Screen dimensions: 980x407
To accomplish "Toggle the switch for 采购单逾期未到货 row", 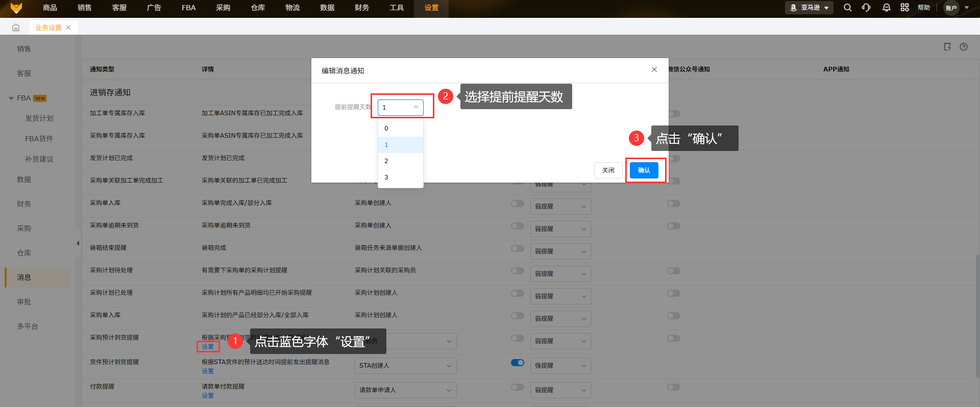I will pos(517,226).
